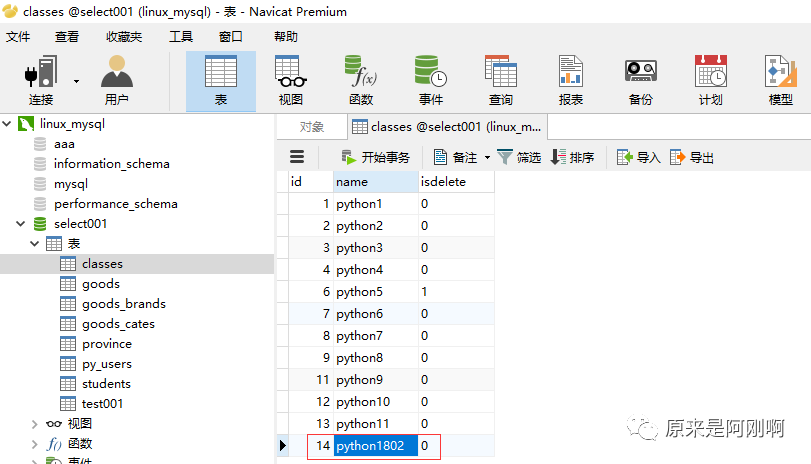The width and height of the screenshot is (811, 464).
Task: Expand the 视图 views node
Action: (x=35, y=424)
